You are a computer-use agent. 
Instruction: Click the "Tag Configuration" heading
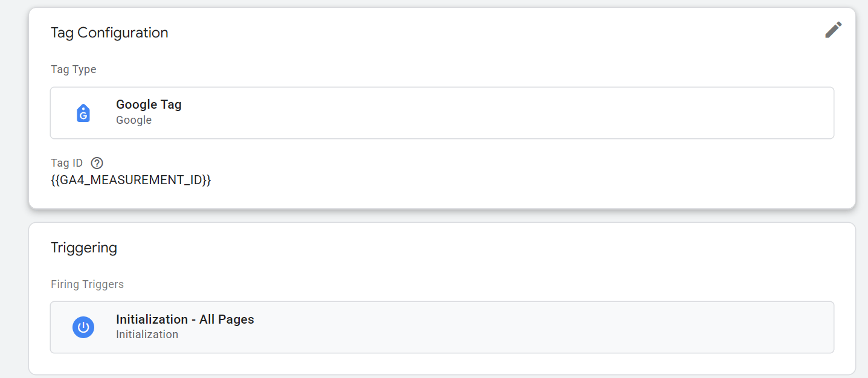pos(109,33)
